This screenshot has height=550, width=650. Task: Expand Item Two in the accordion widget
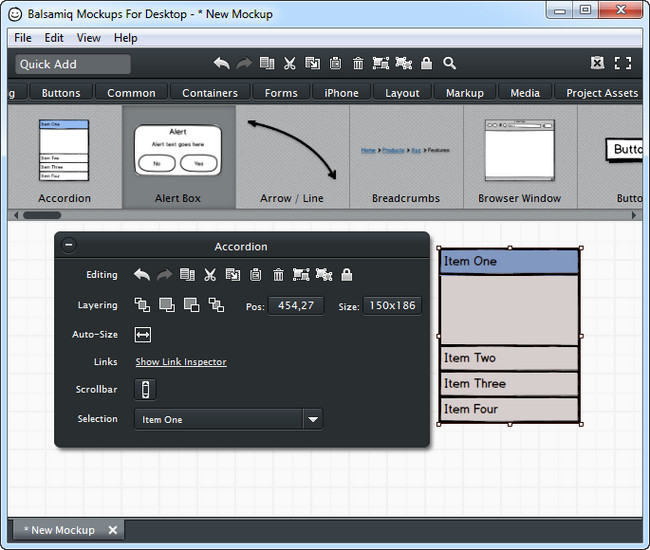[x=509, y=358]
